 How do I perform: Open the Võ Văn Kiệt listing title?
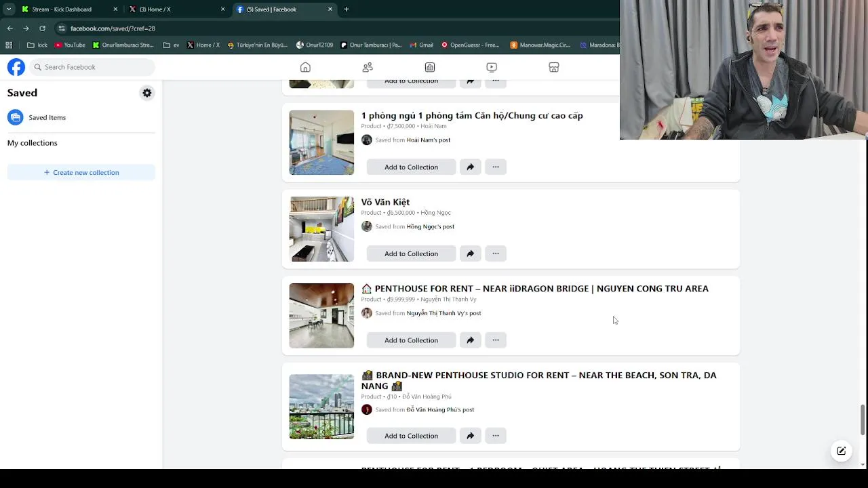[385, 202]
